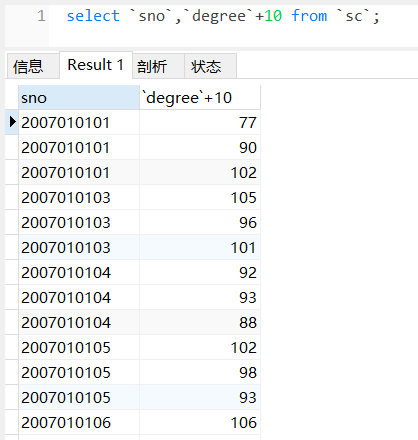Select the cell with value 106
This screenshot has width=418, height=440.
click(200, 422)
